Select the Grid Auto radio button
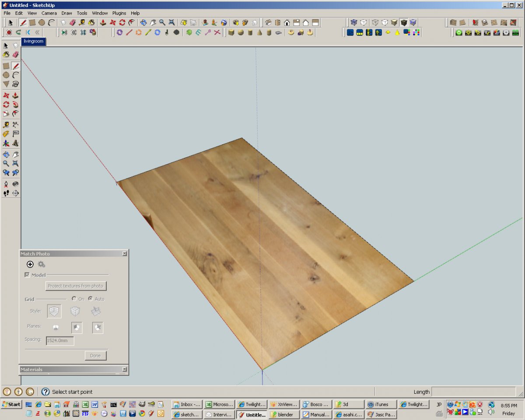Image resolution: width=525 pixels, height=420 pixels. (x=91, y=299)
